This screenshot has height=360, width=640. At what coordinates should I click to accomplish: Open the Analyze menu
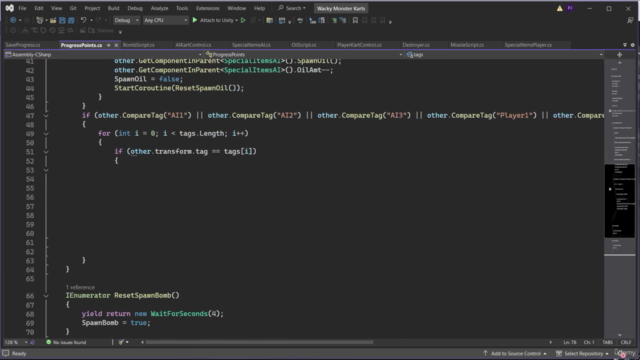pos(159,8)
